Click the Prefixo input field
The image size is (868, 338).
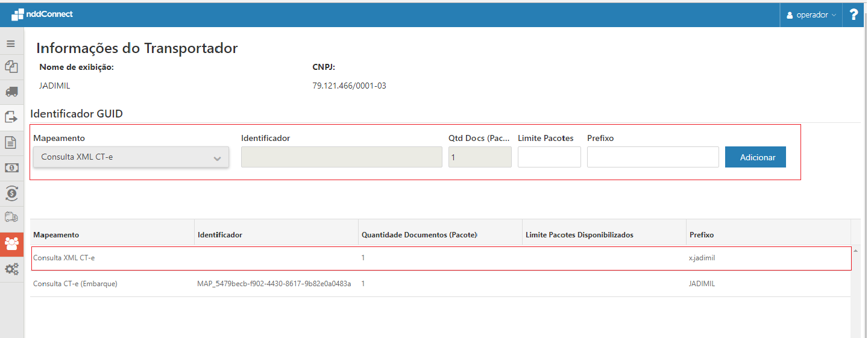[653, 157]
